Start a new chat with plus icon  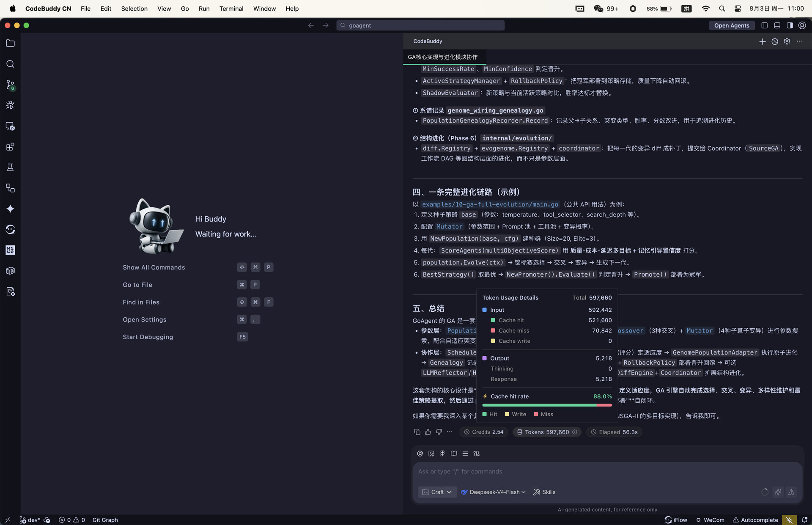[x=762, y=41]
